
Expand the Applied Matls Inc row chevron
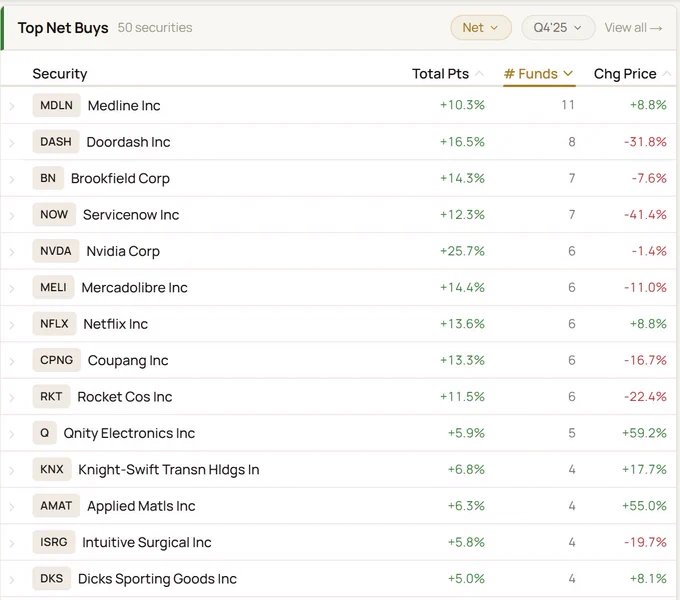[x=12, y=507]
